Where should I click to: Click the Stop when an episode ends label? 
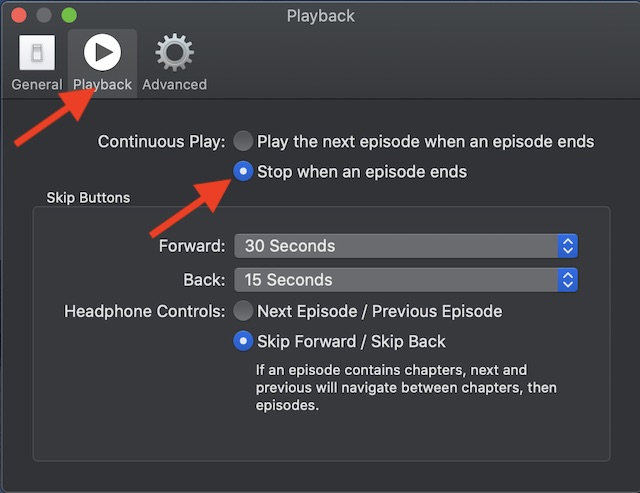[362, 172]
